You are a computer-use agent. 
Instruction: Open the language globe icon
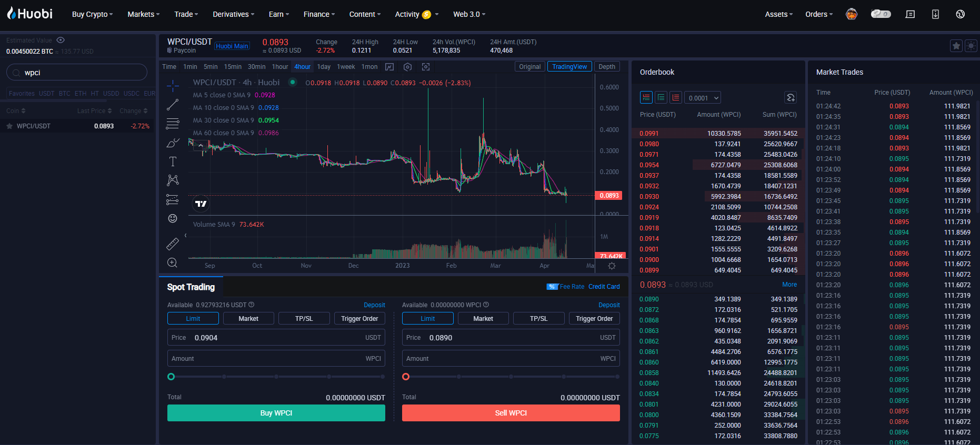click(961, 14)
